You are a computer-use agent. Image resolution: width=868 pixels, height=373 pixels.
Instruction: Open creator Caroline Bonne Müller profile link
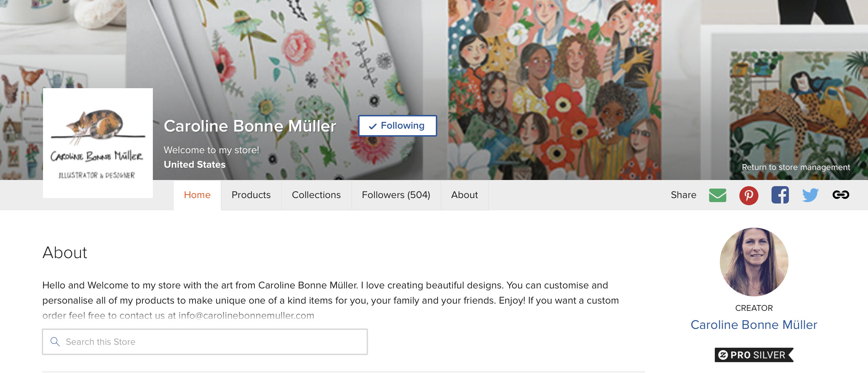pos(754,325)
